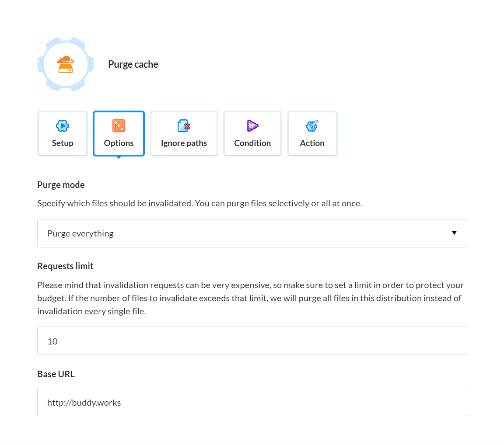Click the Setup tab play-gear icon
The image size is (504, 445).
pyautogui.click(x=63, y=126)
